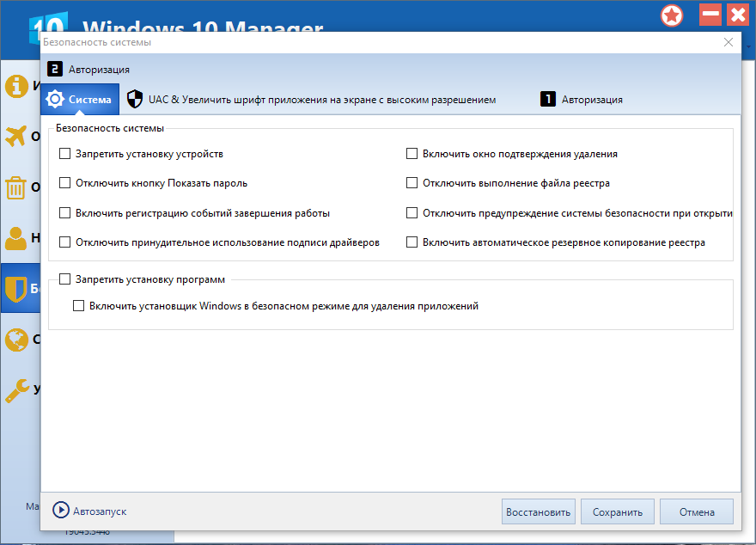Open the trash bin Cleaner sidebar icon
The height and width of the screenshot is (545, 756).
pyautogui.click(x=15, y=187)
